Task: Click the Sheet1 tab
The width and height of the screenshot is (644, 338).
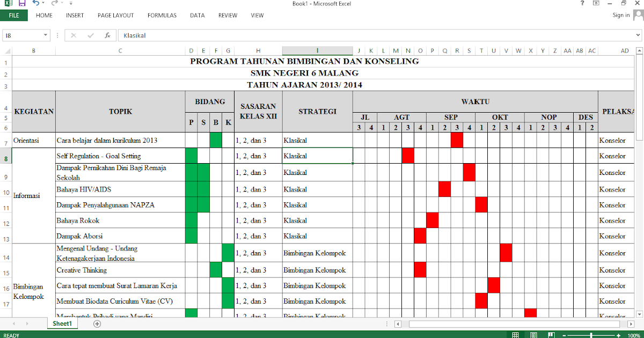Action: 62,324
